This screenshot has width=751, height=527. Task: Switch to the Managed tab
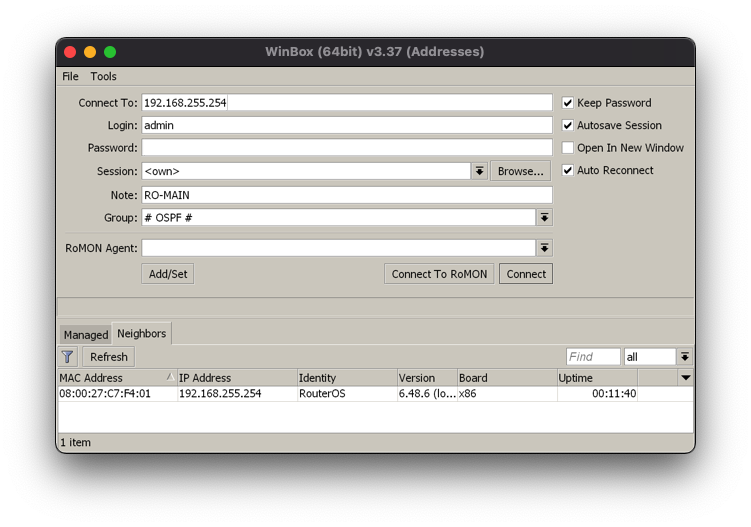click(x=86, y=335)
